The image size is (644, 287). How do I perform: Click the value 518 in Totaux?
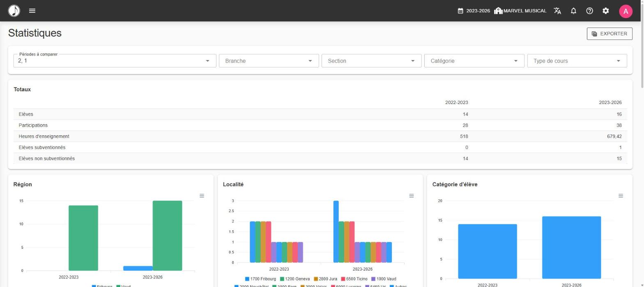coord(464,137)
